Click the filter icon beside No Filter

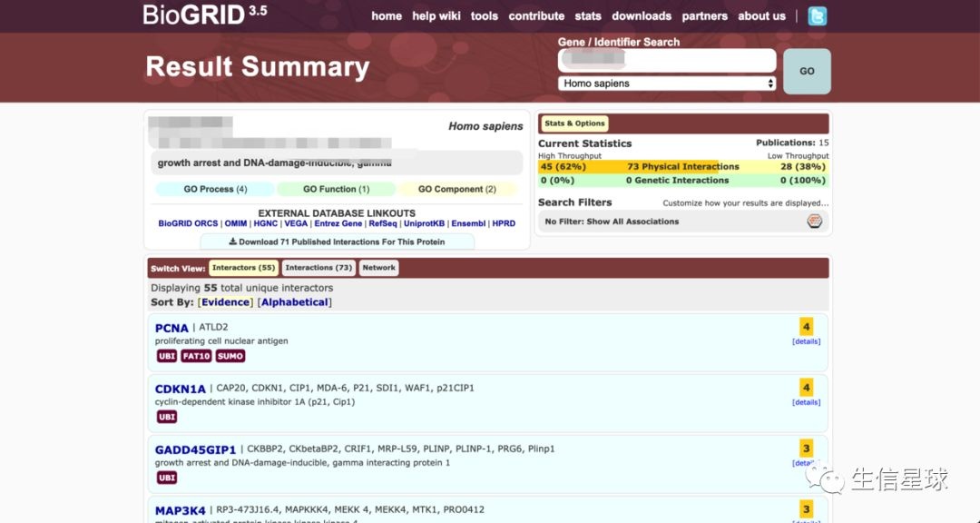[814, 222]
